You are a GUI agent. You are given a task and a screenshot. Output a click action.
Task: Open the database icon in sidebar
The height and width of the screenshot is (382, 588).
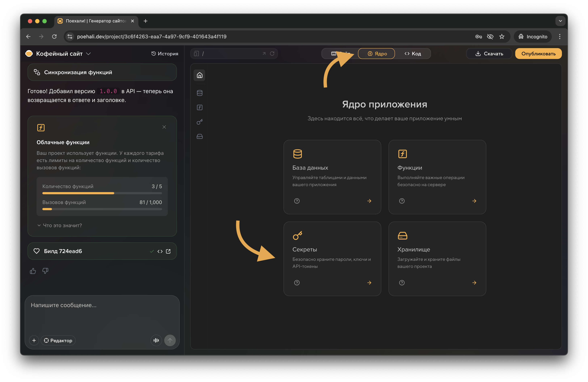point(199,93)
